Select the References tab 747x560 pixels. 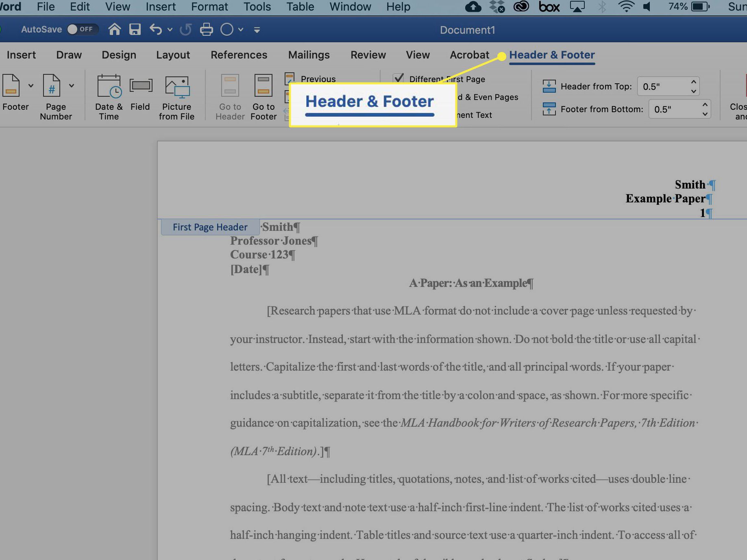click(239, 55)
